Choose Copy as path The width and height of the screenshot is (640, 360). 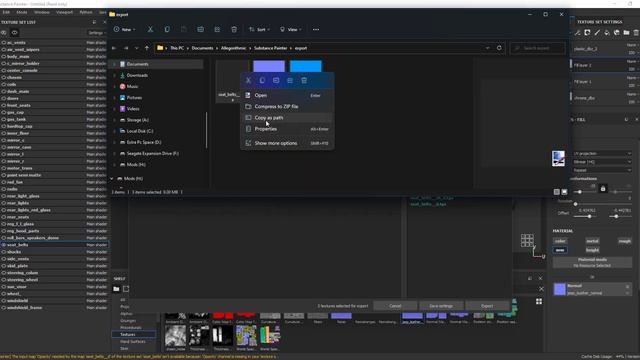[x=287, y=118]
